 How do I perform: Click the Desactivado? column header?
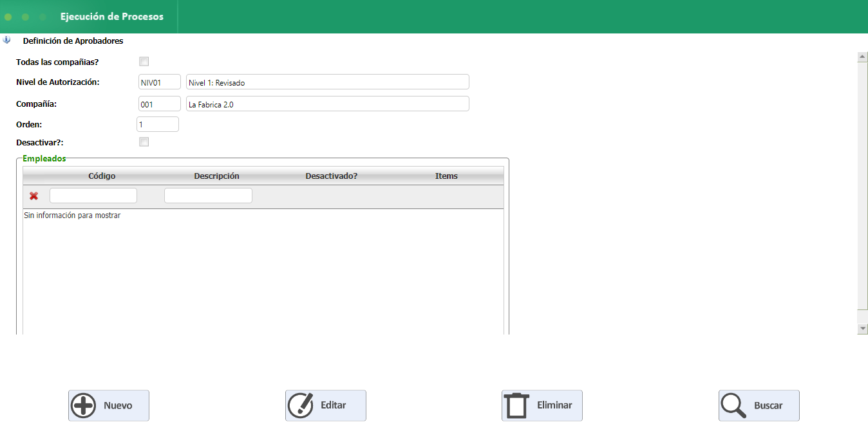coord(332,176)
